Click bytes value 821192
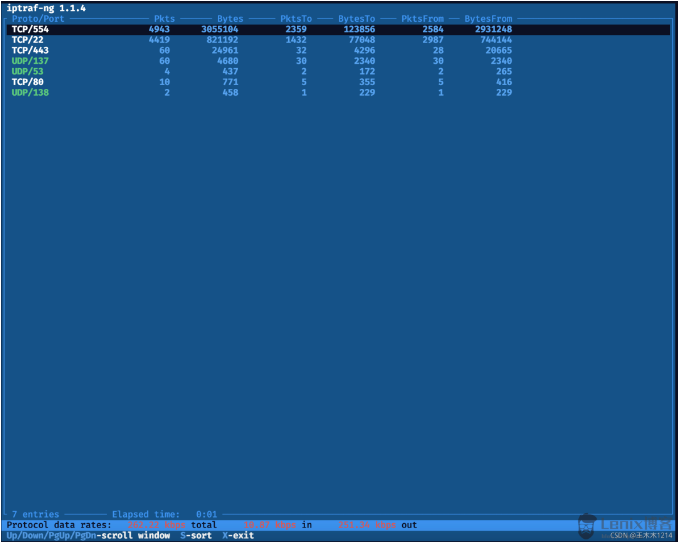 223,40
